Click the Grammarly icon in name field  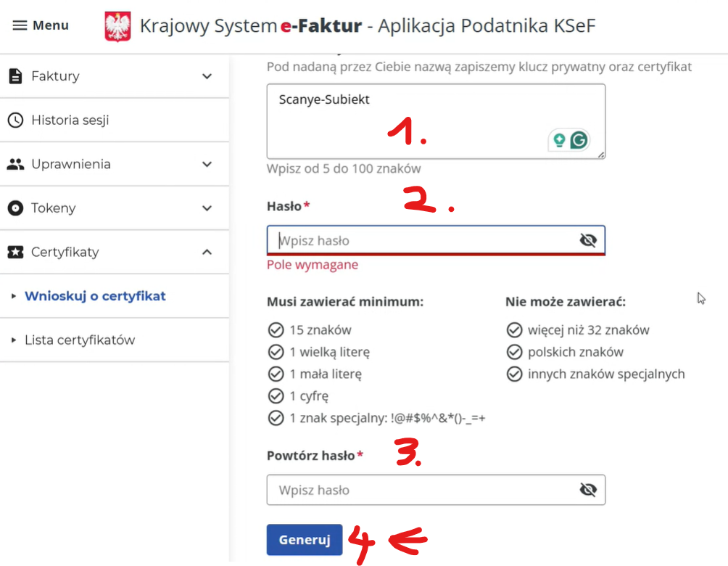[579, 140]
